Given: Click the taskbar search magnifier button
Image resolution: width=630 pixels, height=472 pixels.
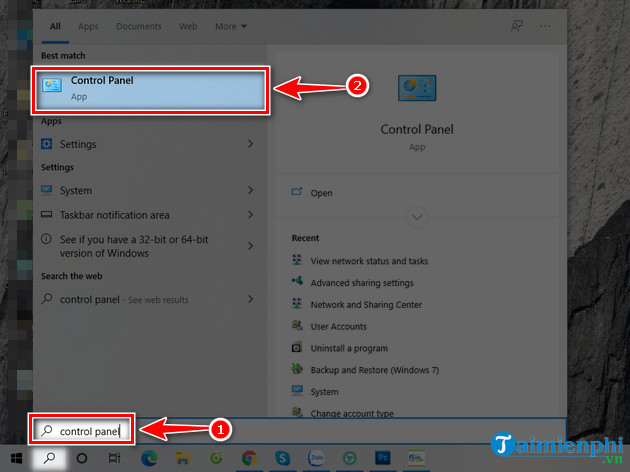Looking at the screenshot, I should point(49,458).
